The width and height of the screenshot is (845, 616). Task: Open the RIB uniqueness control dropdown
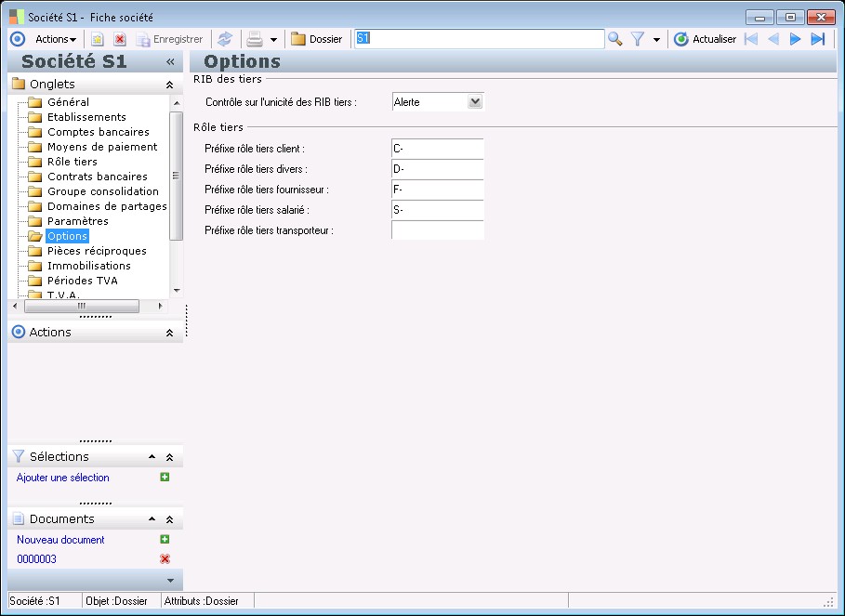475,102
